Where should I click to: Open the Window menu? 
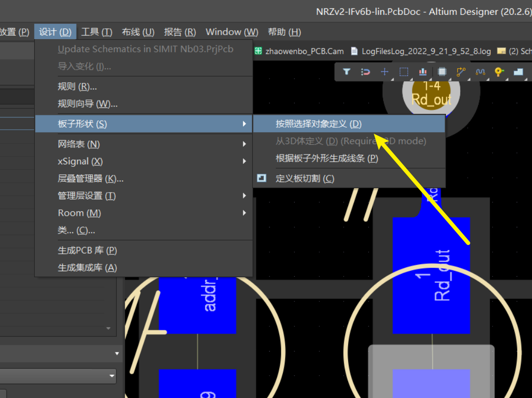tap(230, 32)
